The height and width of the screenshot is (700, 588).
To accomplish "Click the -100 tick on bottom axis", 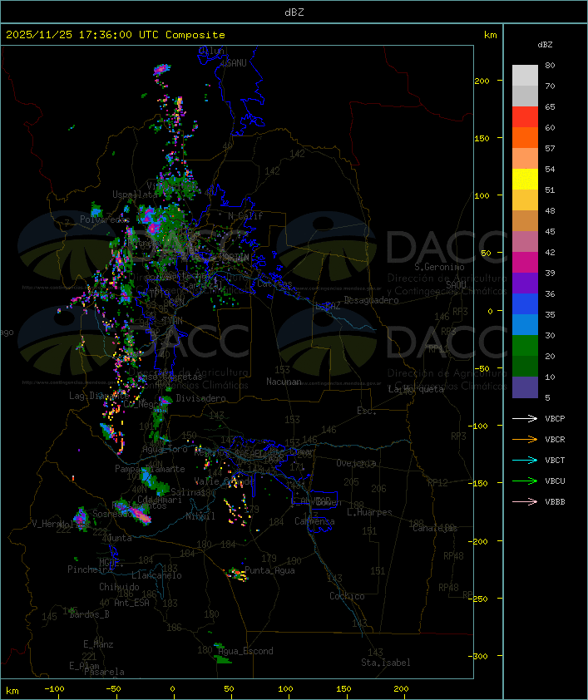I will tap(54, 689).
